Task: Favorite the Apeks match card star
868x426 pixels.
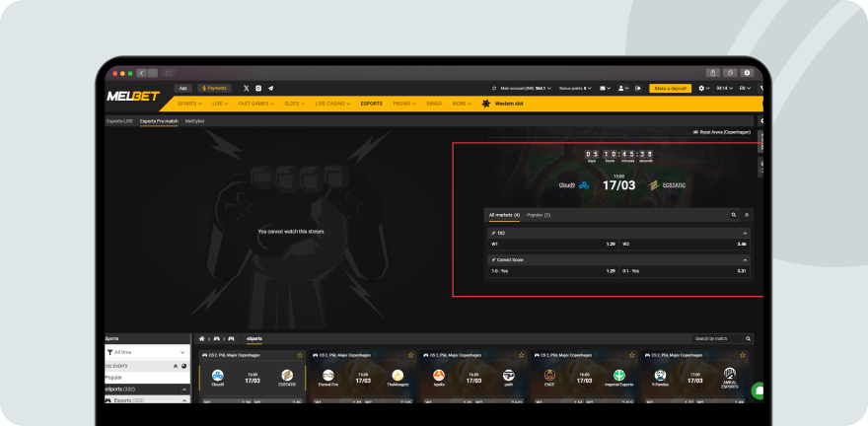Action: (x=521, y=355)
